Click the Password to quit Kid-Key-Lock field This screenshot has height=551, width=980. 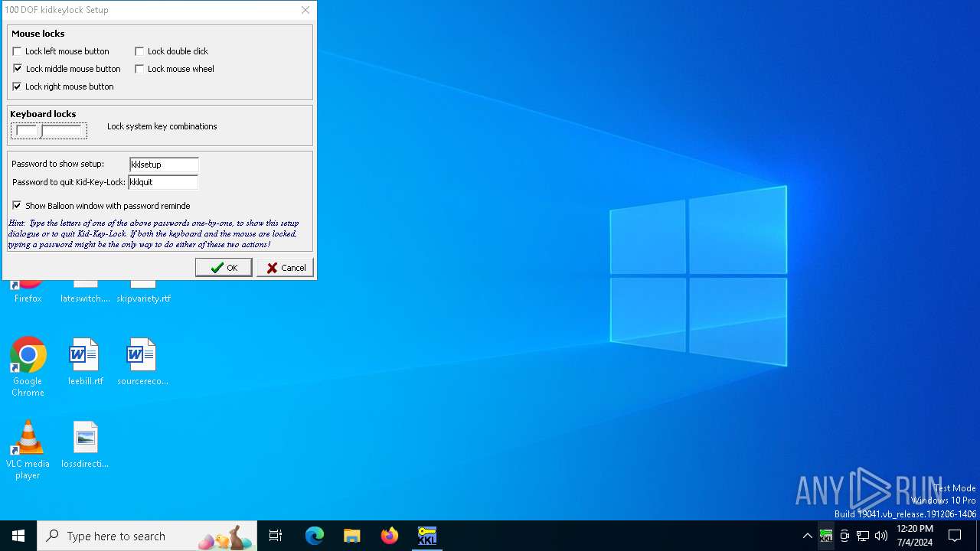pyautogui.click(x=163, y=182)
